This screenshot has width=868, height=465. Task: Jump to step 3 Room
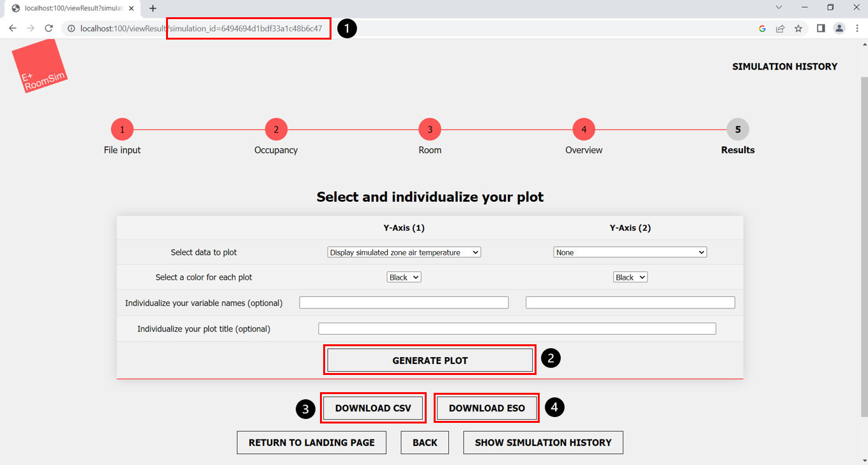(430, 130)
